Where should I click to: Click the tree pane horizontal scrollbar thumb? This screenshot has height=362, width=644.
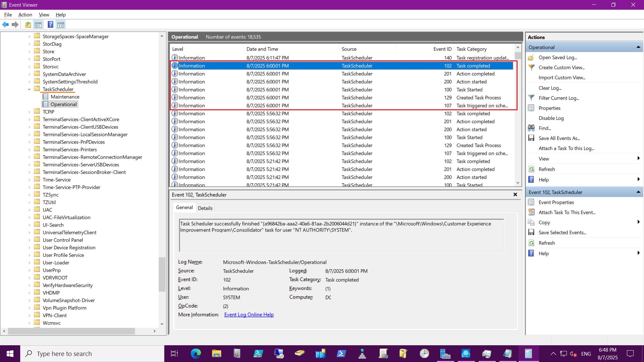tap(71, 331)
